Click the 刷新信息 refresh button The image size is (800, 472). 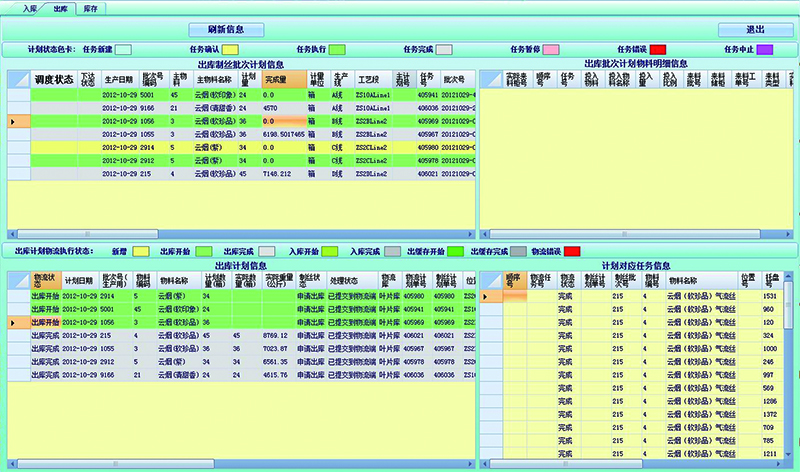(231, 30)
